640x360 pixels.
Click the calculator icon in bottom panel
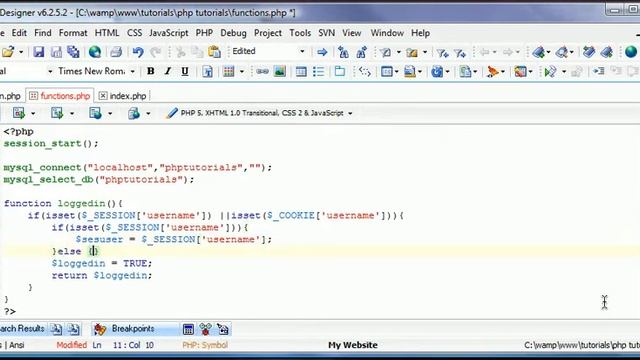point(188,329)
